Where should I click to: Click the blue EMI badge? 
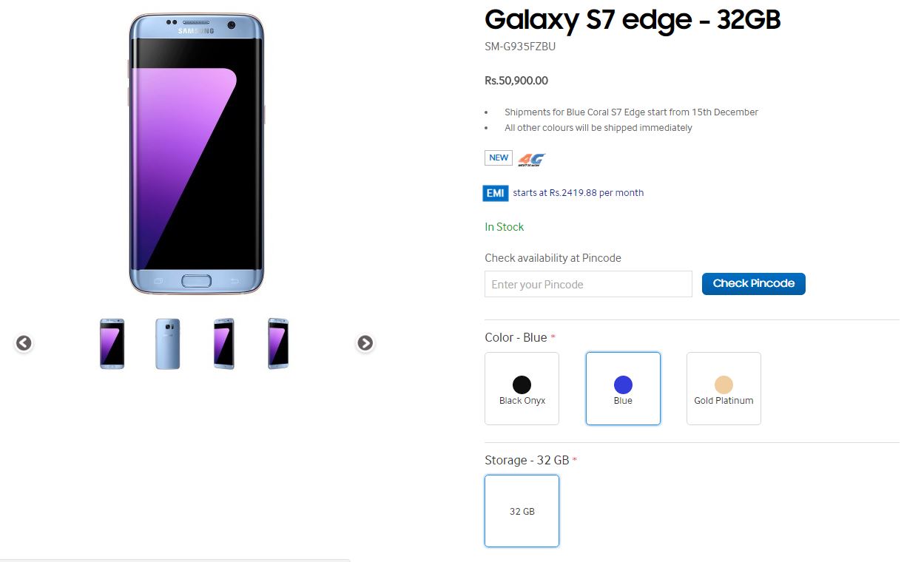[x=495, y=193]
